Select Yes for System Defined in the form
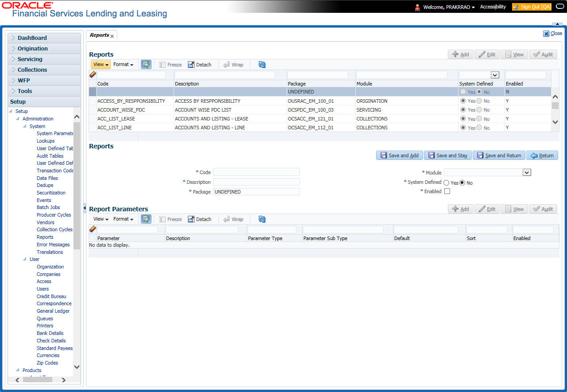 coord(446,183)
